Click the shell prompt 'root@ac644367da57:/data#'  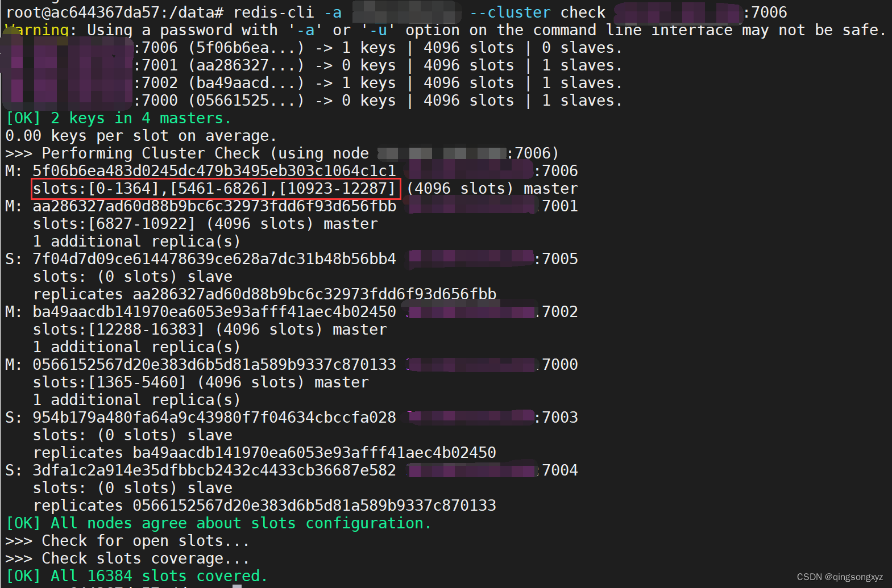click(115, 12)
